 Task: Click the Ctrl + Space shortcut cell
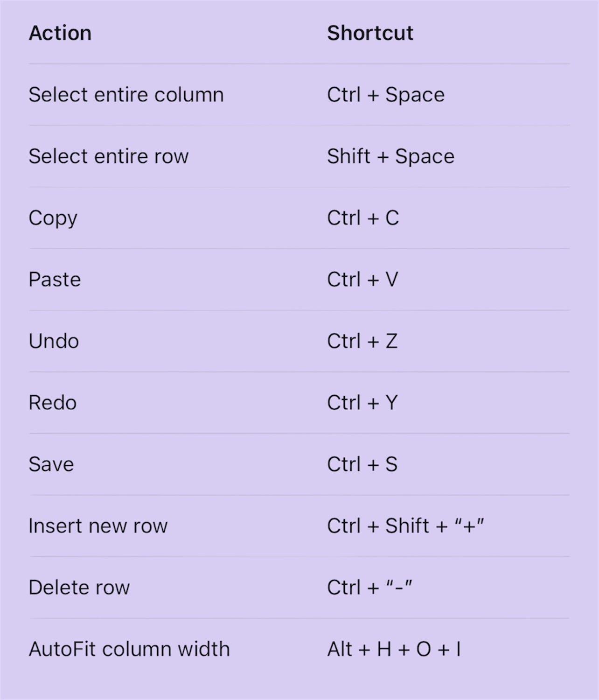click(x=386, y=95)
